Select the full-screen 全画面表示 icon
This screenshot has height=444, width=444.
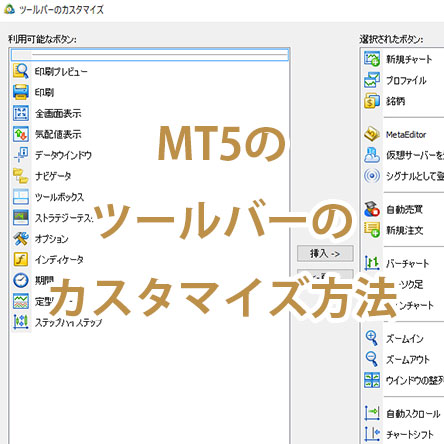(21, 113)
